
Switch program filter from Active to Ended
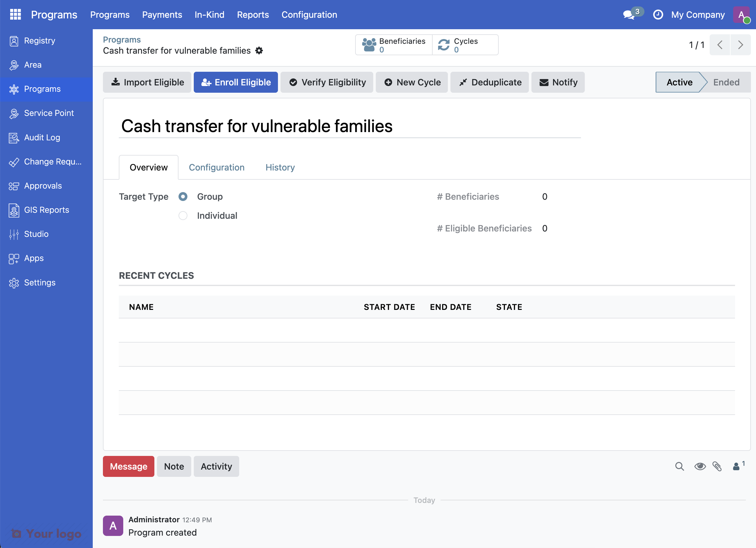[727, 82]
